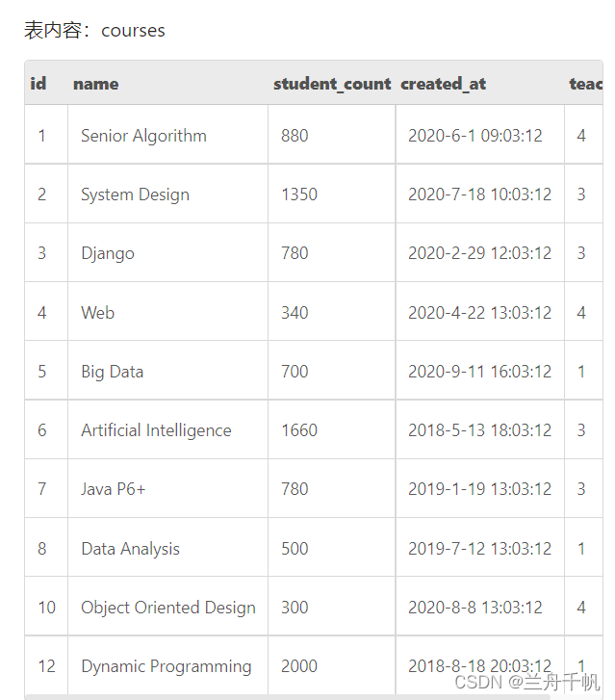Click the 'name' column header
This screenshot has height=700, width=615.
96,84
